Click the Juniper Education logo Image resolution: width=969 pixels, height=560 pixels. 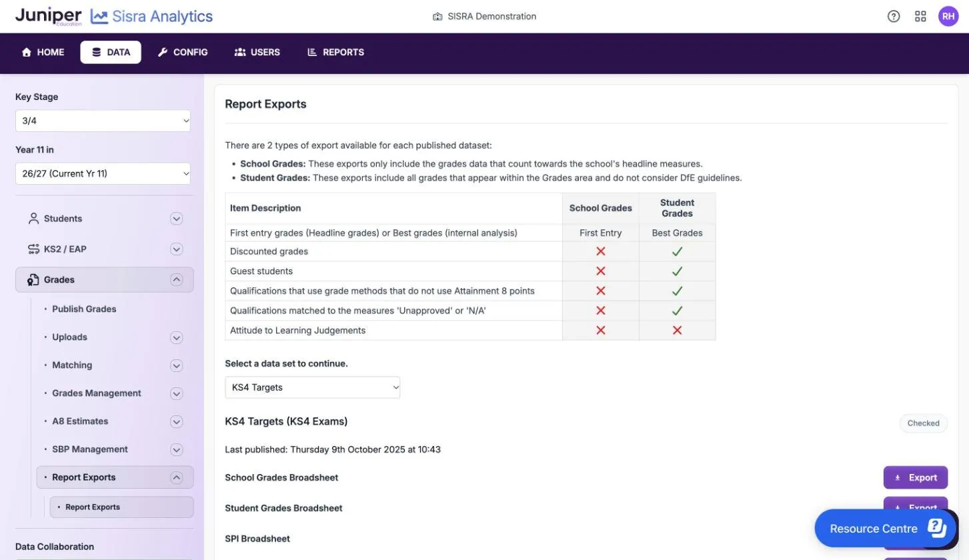coord(48,16)
